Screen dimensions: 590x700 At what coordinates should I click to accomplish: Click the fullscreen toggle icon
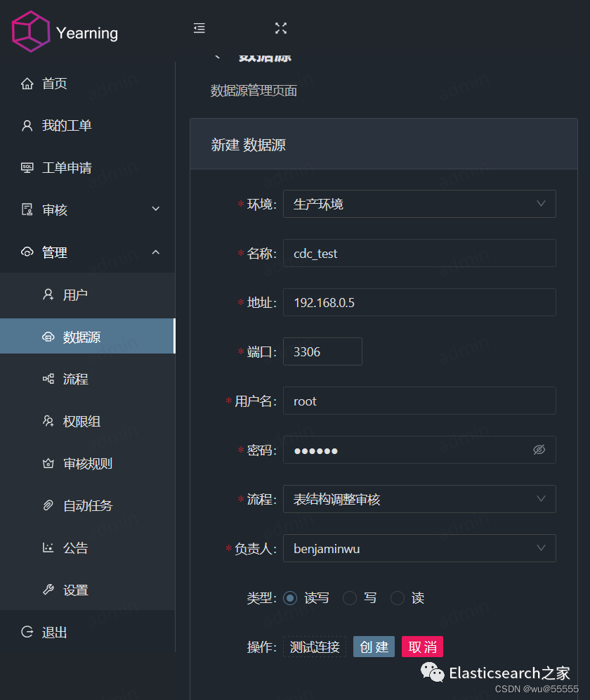281,28
